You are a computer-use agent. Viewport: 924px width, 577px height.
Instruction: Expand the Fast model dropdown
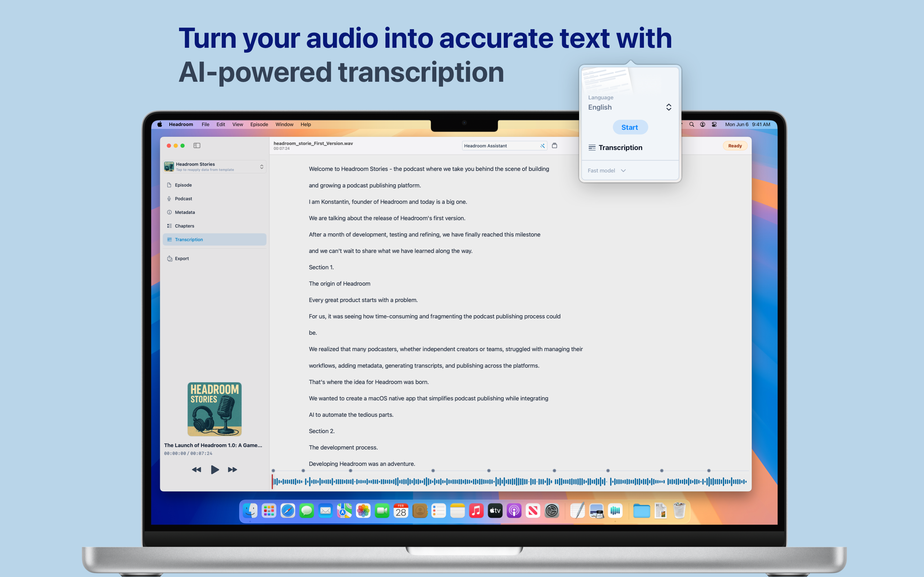click(607, 171)
